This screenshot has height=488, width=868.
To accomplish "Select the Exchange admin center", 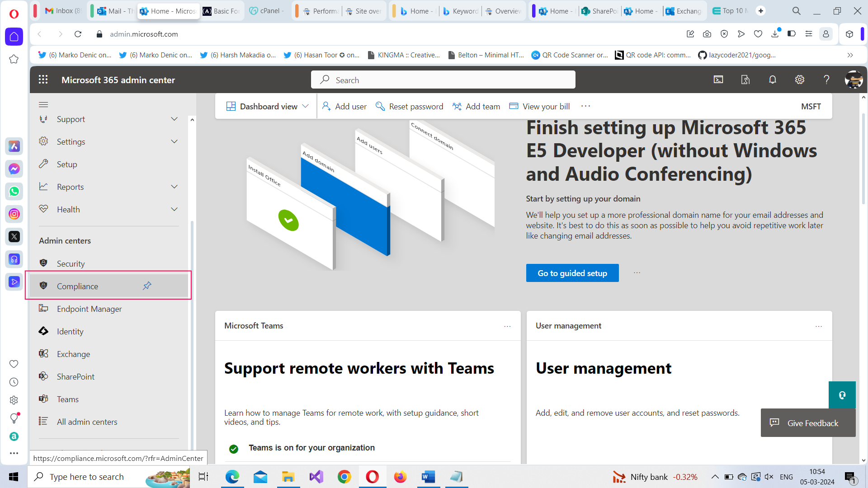I will tap(73, 354).
